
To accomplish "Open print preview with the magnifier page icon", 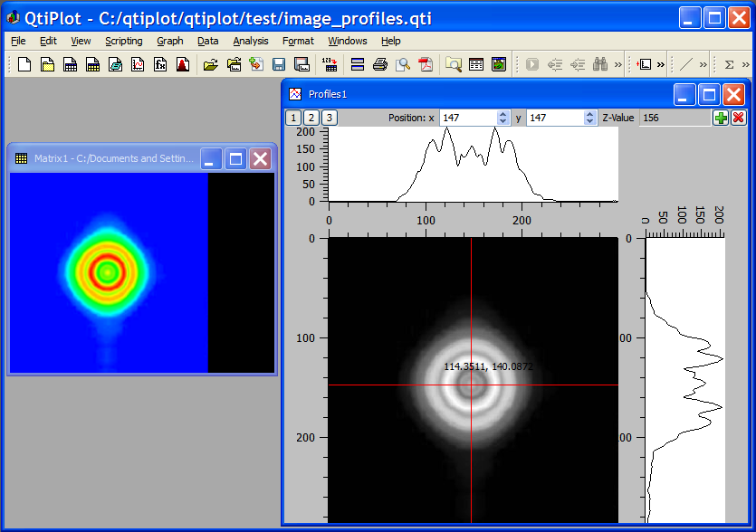I will 403,64.
